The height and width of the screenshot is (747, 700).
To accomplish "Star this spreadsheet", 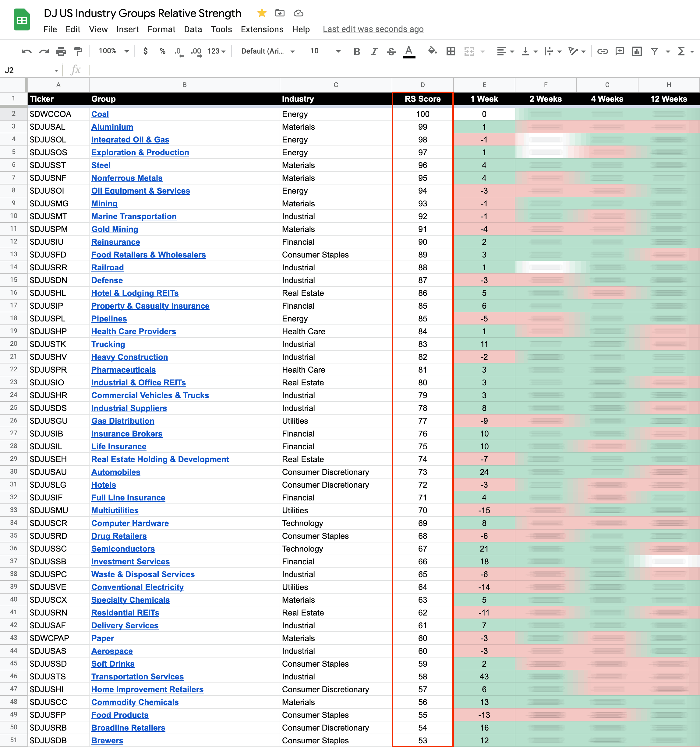I will 262,13.
